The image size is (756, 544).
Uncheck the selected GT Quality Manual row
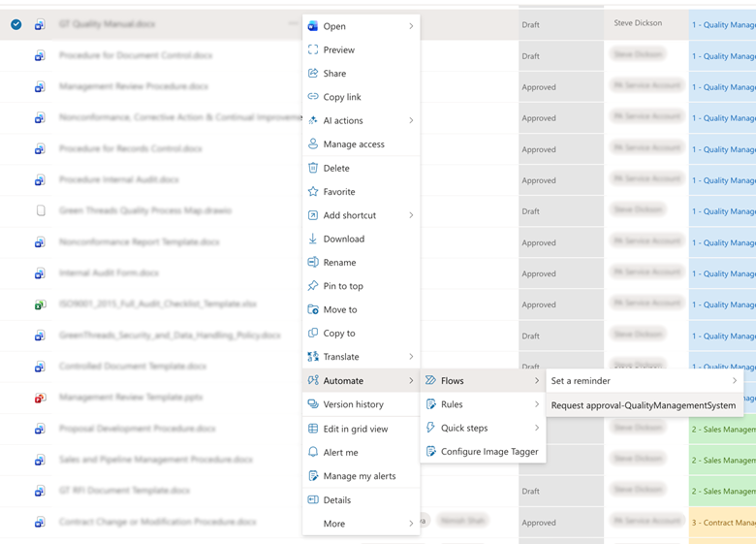[16, 24]
